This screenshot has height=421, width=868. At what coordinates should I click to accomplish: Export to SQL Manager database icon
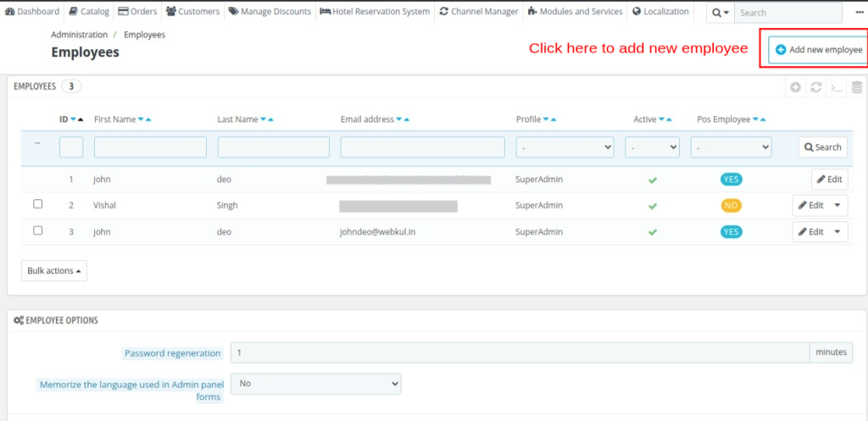[x=857, y=87]
